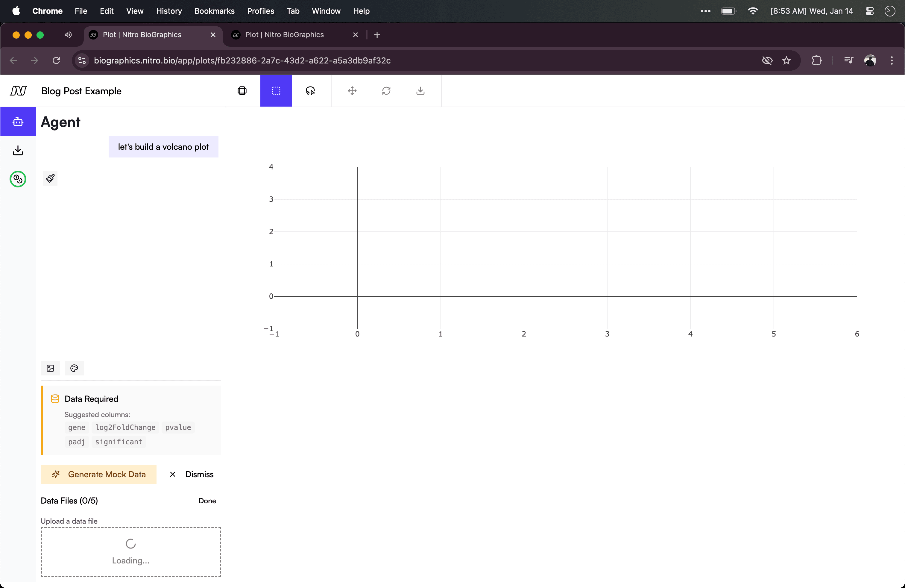Image resolution: width=905 pixels, height=588 pixels.
Task: Open the color palette picker
Action: tap(74, 368)
